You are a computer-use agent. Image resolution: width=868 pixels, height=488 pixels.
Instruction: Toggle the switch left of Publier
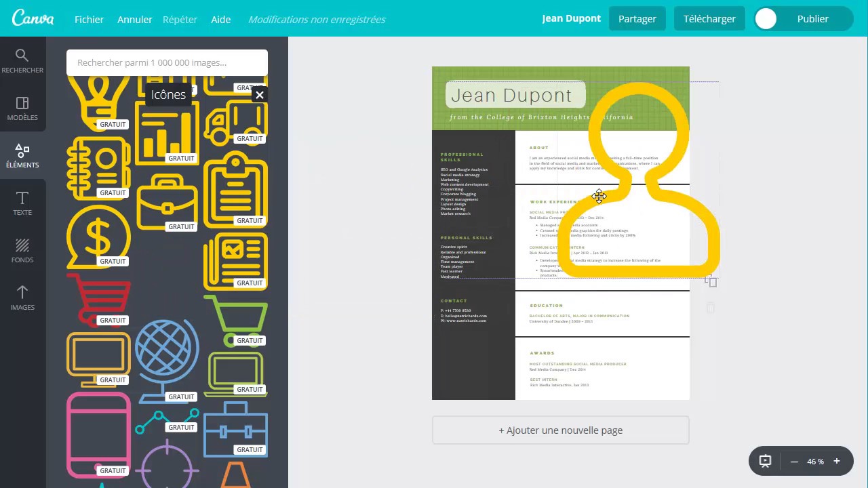coord(766,19)
